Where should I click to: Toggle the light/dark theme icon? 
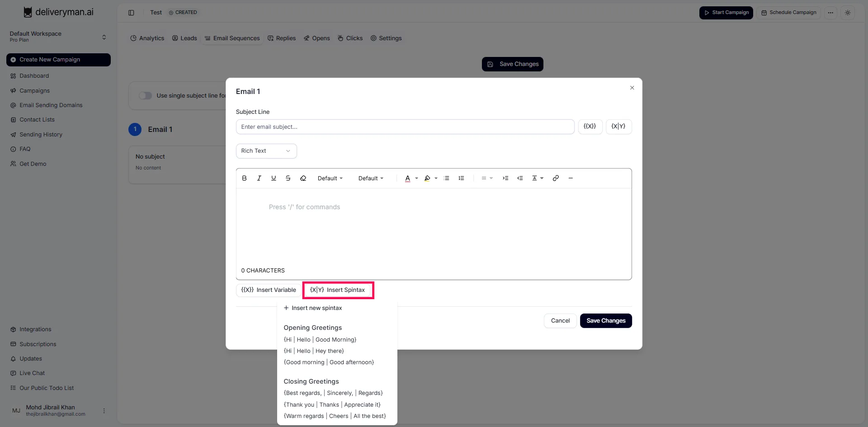pos(848,13)
